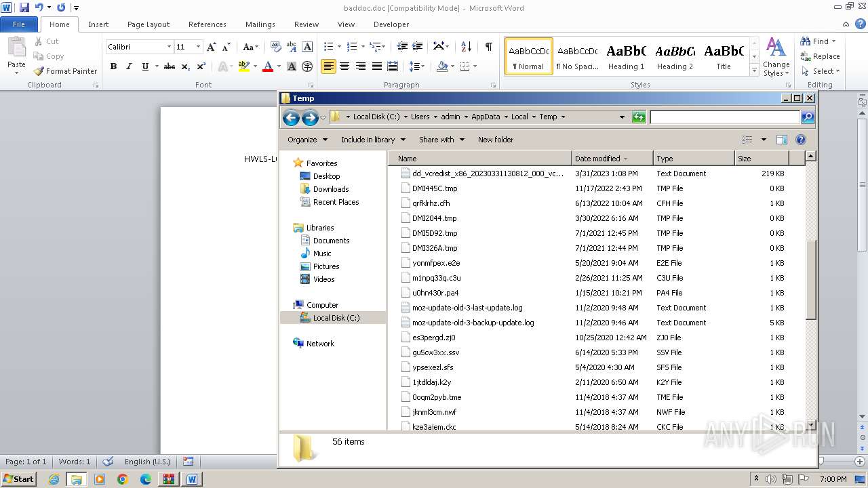Open the File tab
The image size is (868, 488).
(x=19, y=24)
